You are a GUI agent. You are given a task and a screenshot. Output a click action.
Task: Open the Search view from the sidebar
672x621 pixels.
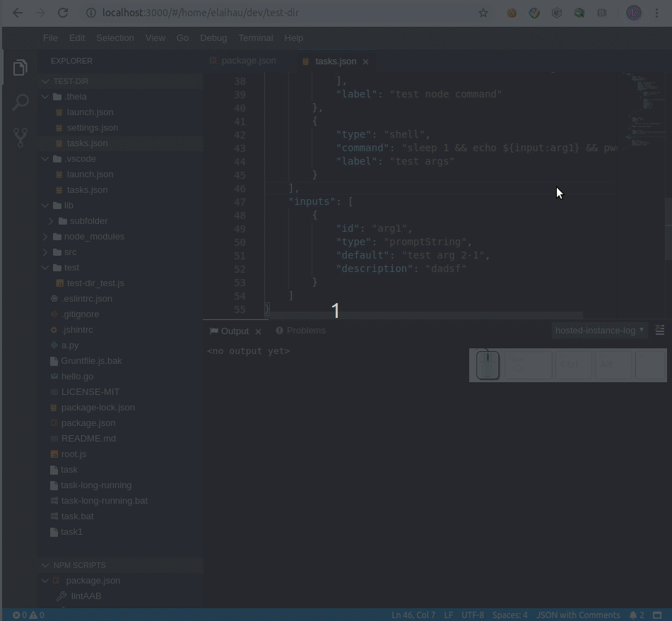[x=20, y=102]
